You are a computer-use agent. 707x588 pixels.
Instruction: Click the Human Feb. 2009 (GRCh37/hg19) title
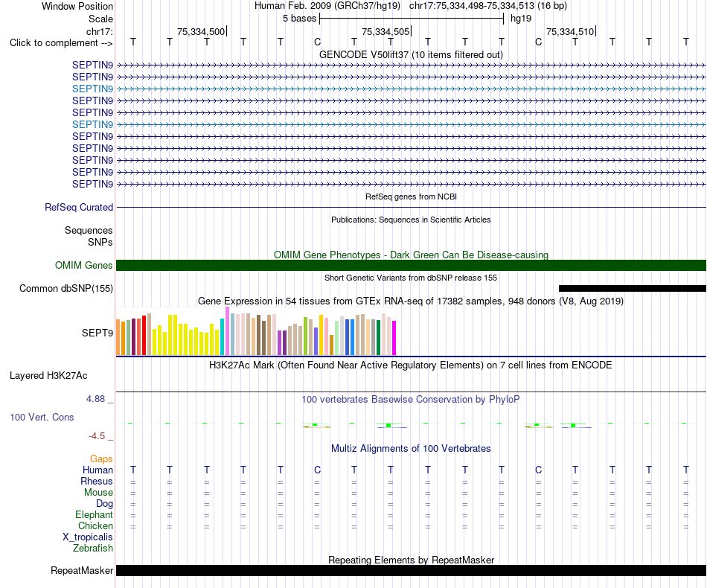tap(327, 6)
